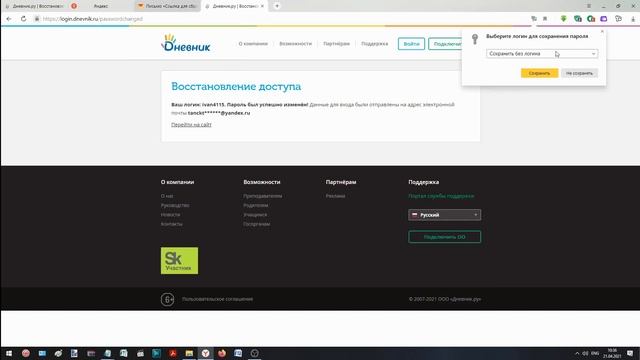Show hidden system tray icons
640x360 pixels.
pos(577,353)
